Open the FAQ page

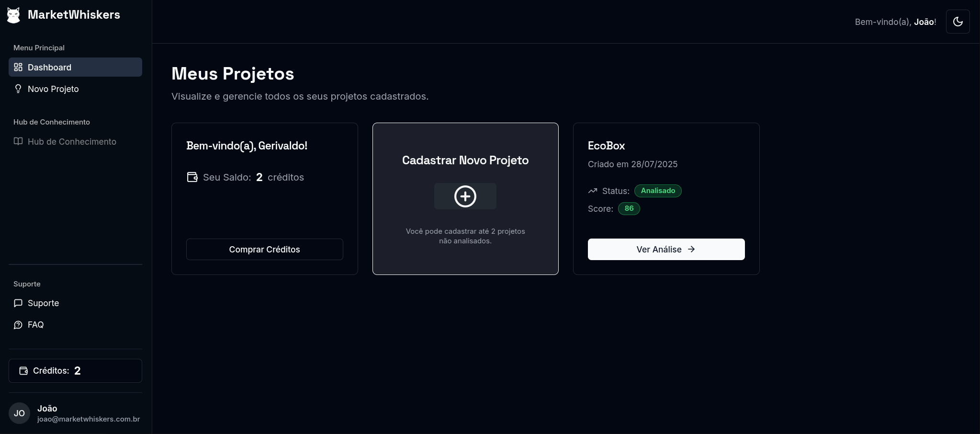click(35, 325)
